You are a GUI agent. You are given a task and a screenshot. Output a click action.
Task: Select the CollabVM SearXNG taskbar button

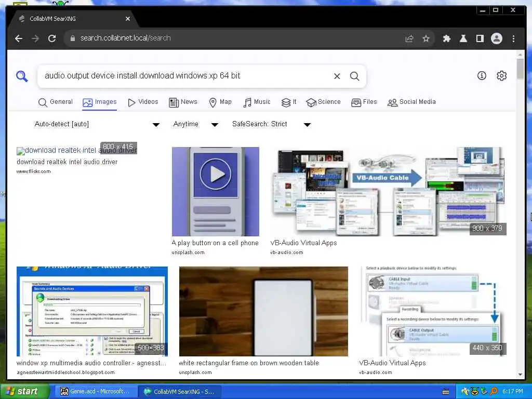click(x=180, y=392)
